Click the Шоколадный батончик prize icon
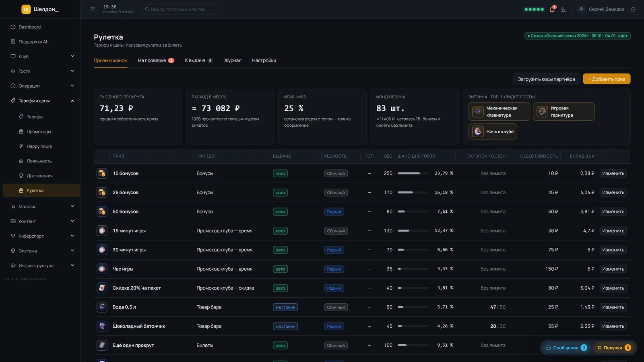644x362 pixels. click(x=102, y=326)
